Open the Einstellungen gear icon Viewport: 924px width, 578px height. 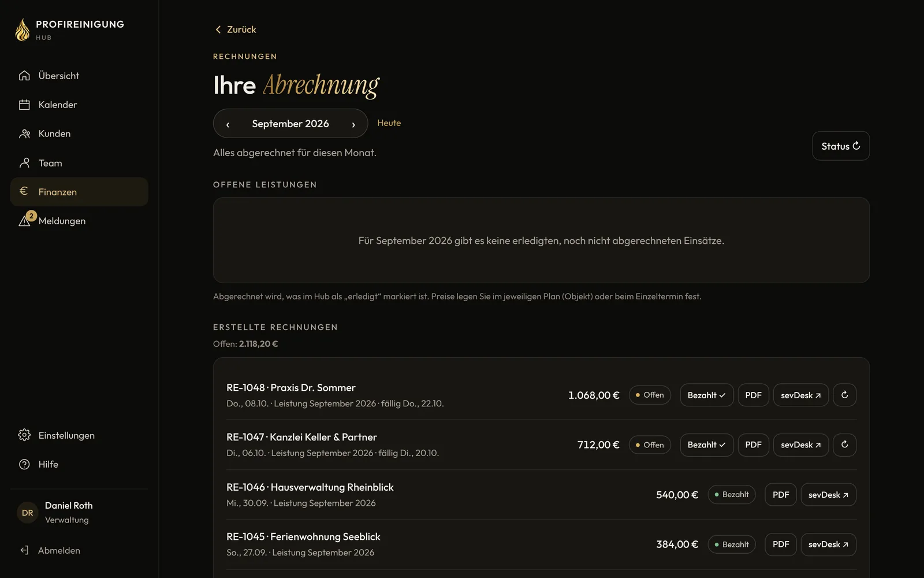point(24,435)
